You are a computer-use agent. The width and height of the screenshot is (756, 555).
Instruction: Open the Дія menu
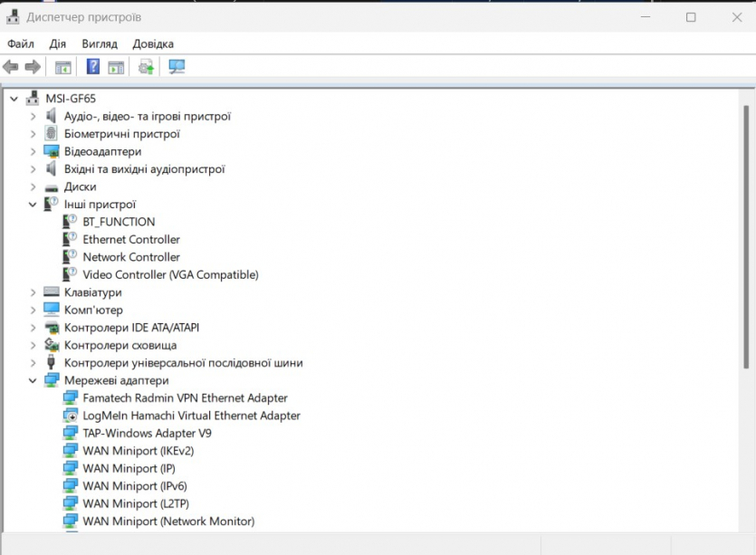coord(58,43)
